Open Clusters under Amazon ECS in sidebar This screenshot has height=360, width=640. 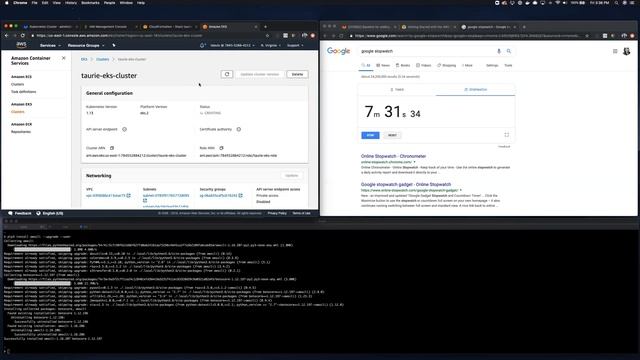point(18,84)
